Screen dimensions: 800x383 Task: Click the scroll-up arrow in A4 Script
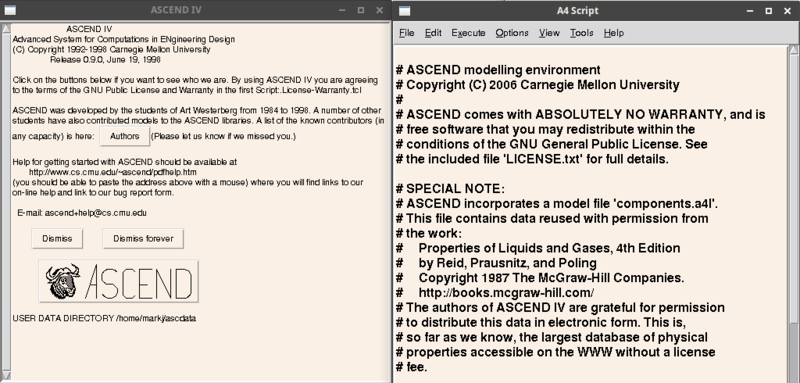[x=793, y=49]
